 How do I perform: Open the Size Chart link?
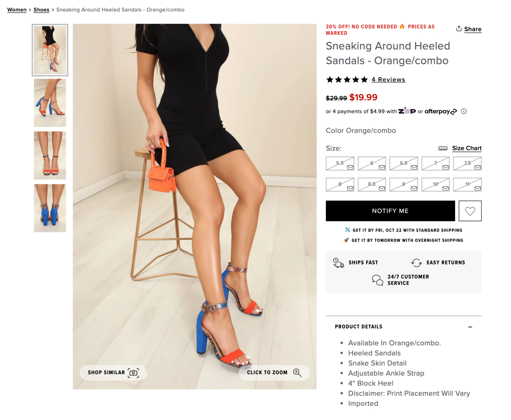tap(467, 148)
